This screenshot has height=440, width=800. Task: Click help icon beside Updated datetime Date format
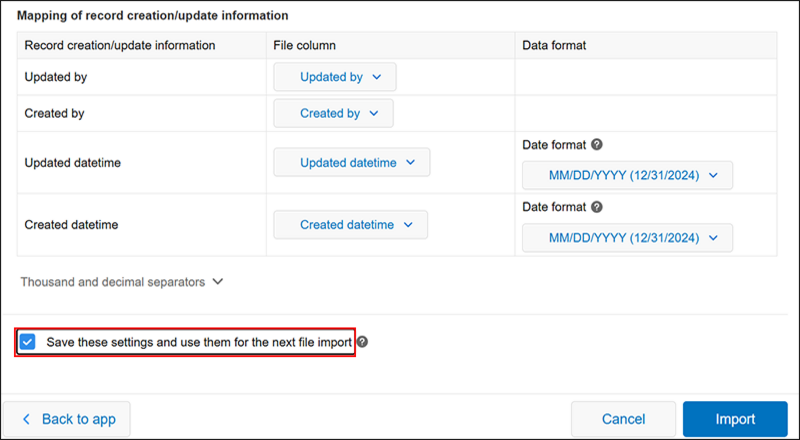pos(597,145)
